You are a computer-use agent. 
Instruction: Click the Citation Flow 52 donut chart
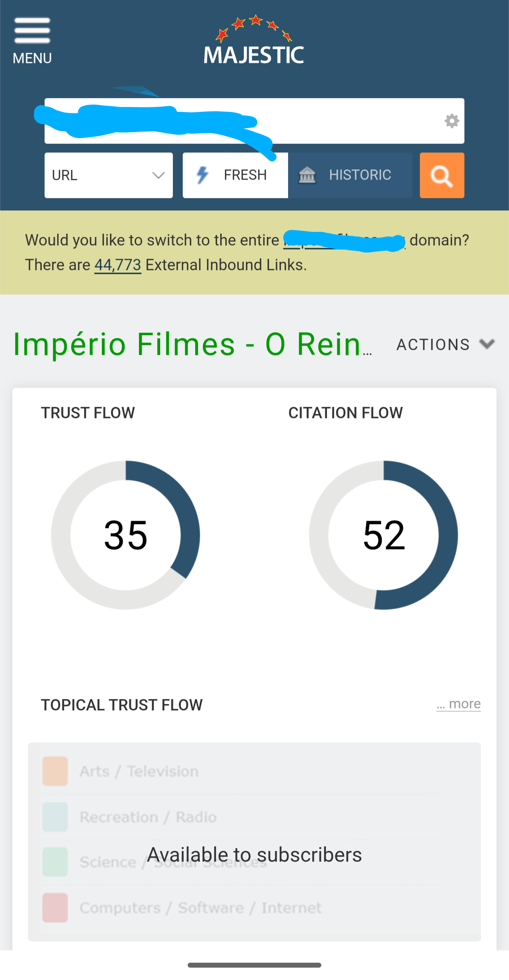(x=384, y=535)
